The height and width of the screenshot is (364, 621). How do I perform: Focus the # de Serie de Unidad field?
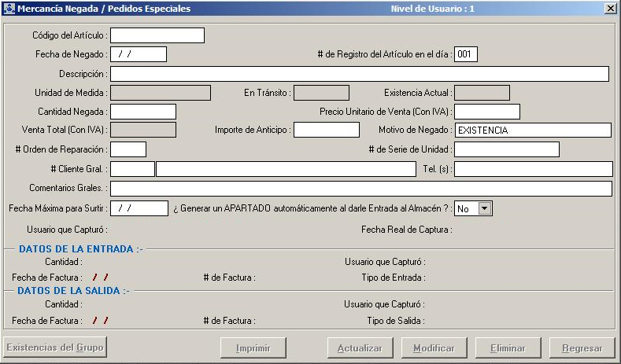506,149
